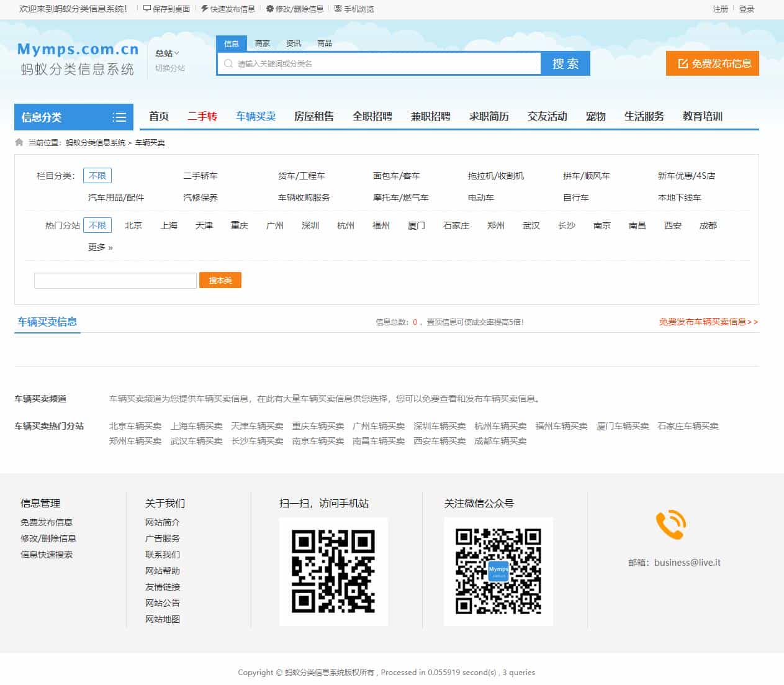Open the 免费发布车辆买卖信息 link
This screenshot has height=685, width=784.
point(704,322)
